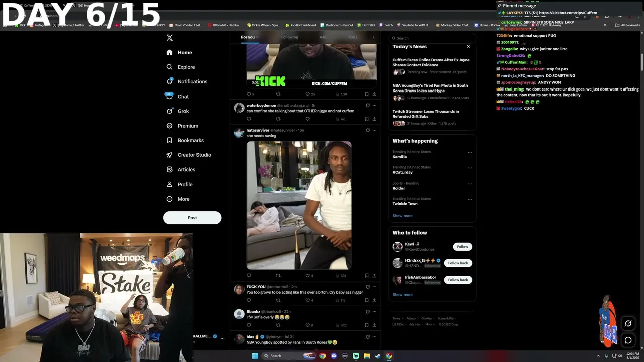The height and width of the screenshot is (362, 644).
Task: Reply to the post by @tooturntx2
Action: [249, 300]
